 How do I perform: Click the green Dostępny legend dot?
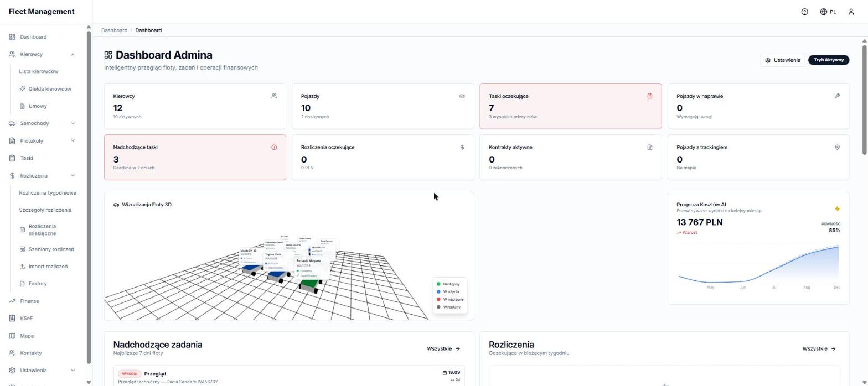click(x=438, y=284)
